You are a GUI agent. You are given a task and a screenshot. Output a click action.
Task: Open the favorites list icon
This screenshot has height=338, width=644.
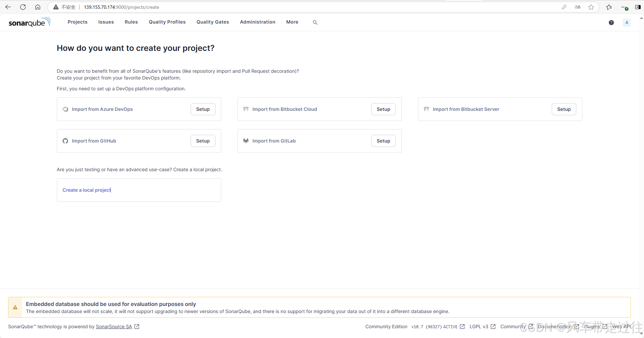click(x=609, y=7)
